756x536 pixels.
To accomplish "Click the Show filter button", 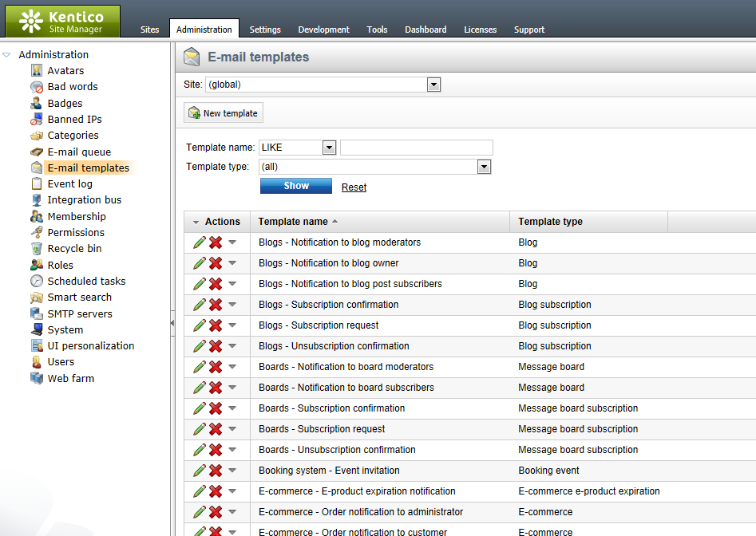I will pyautogui.click(x=296, y=186).
